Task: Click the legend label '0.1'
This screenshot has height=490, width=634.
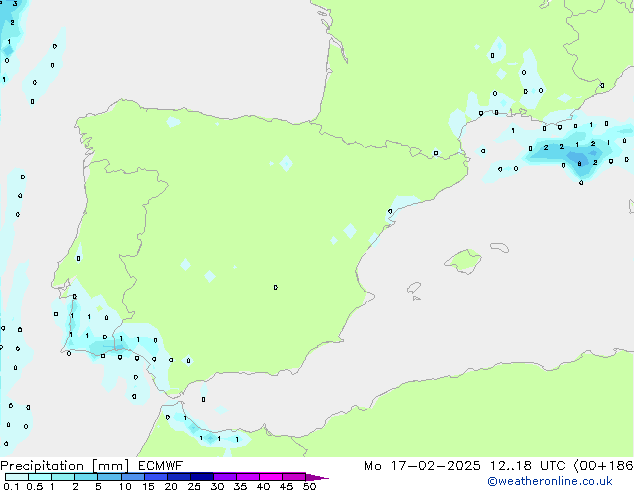Action: (11, 486)
